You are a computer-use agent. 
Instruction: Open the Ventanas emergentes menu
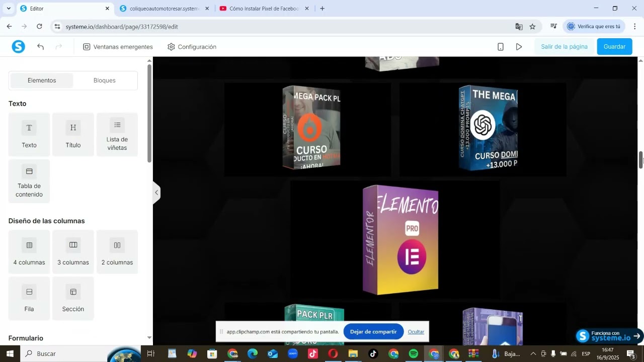click(x=118, y=47)
